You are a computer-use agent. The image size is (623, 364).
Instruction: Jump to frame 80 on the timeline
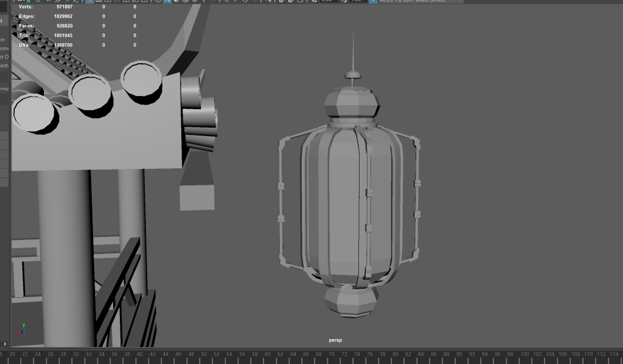[395, 354]
